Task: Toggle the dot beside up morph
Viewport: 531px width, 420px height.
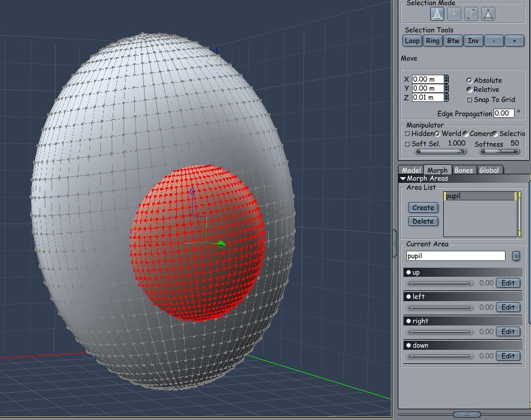Action: (x=409, y=272)
